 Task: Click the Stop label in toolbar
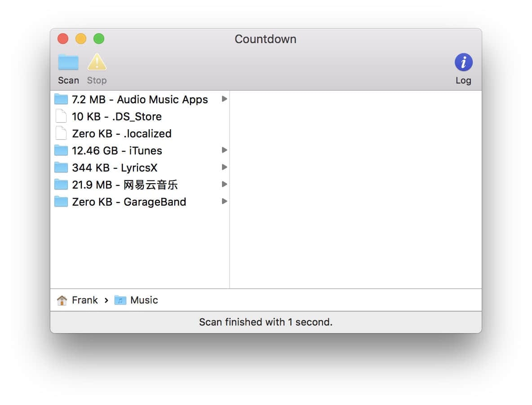click(x=97, y=80)
